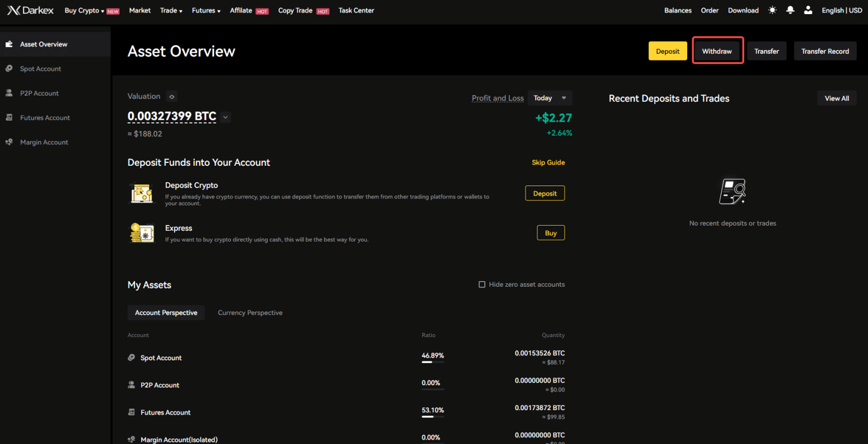
Task: Switch to Currency Perspective tab
Action: pos(250,312)
